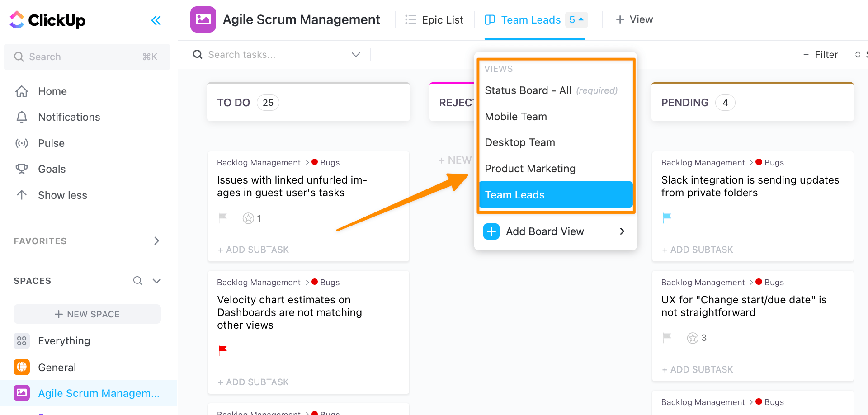Toggle gray priority flag on Issues with linked task

click(222, 218)
